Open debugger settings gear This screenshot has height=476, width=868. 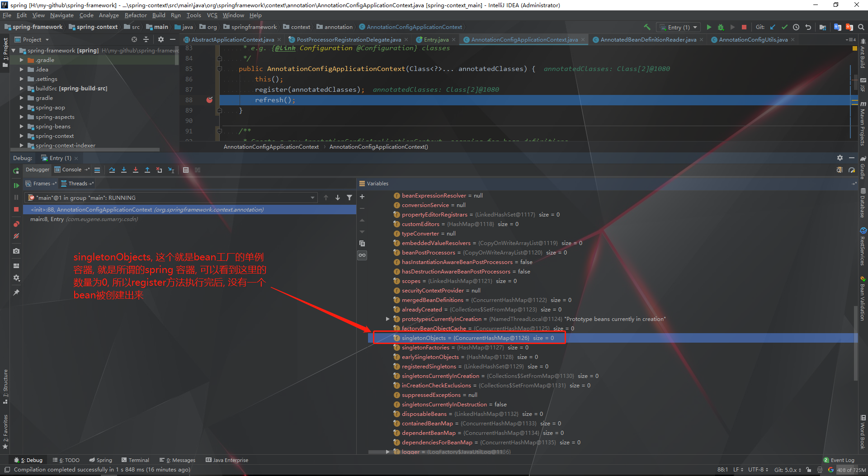(x=16, y=278)
